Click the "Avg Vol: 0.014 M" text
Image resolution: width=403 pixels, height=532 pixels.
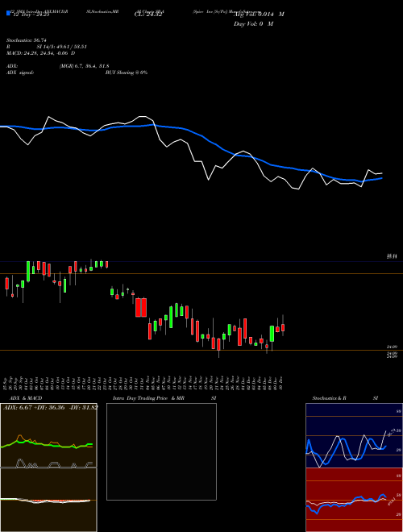click(259, 15)
